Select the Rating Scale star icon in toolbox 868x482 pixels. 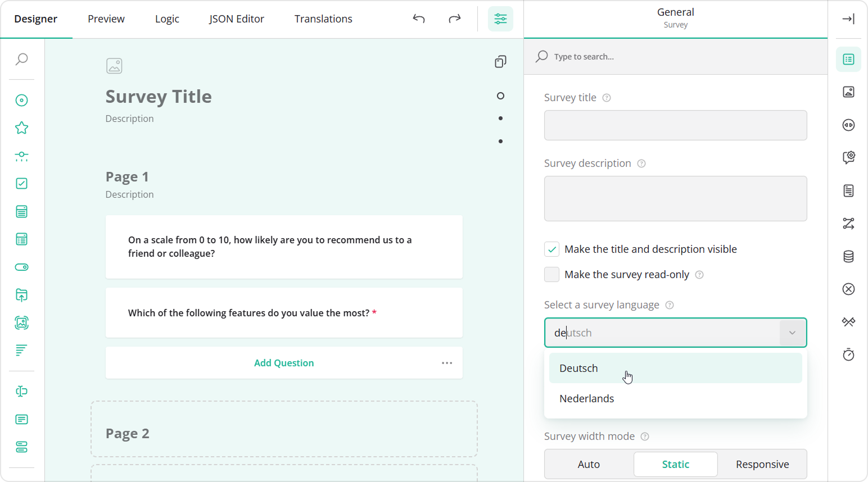click(21, 128)
